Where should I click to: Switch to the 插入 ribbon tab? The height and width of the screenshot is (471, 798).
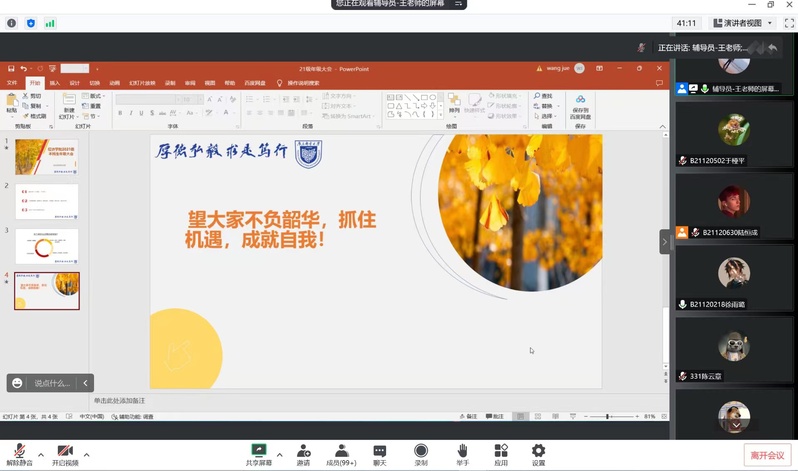(55, 83)
